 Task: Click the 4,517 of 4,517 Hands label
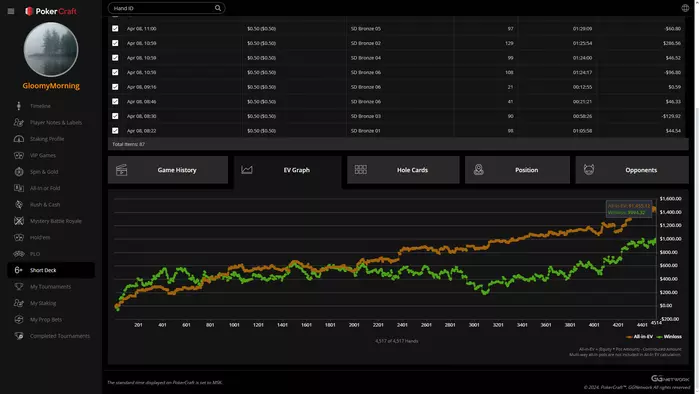396,341
